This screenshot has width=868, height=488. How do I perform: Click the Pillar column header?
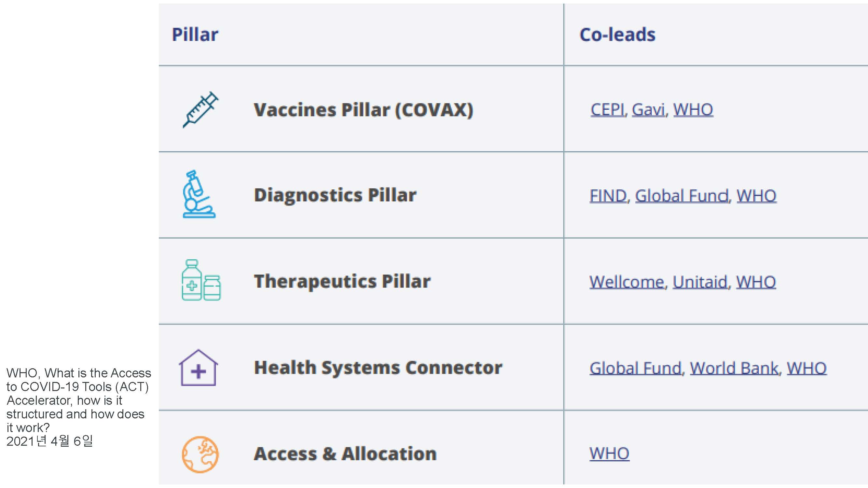[x=195, y=35]
